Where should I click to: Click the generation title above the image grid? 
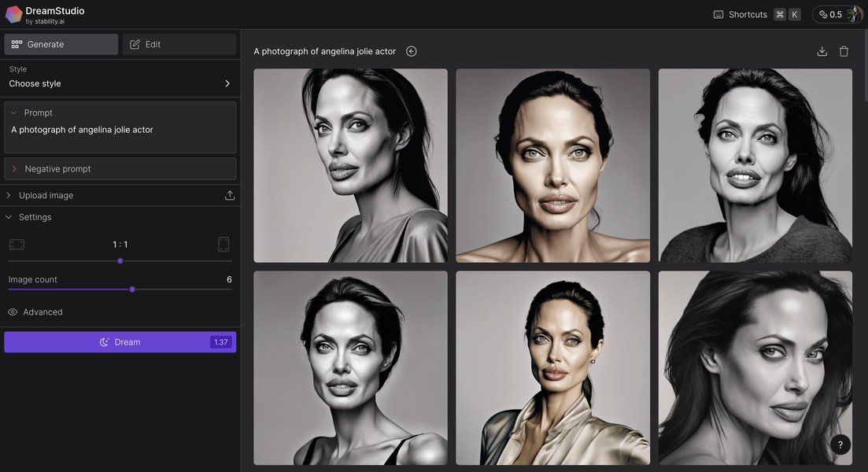[x=324, y=51]
